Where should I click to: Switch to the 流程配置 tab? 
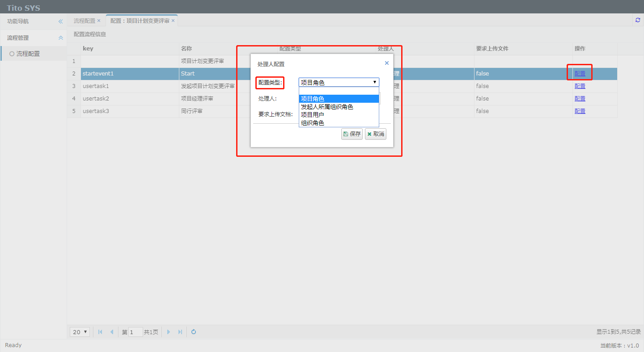tap(84, 21)
